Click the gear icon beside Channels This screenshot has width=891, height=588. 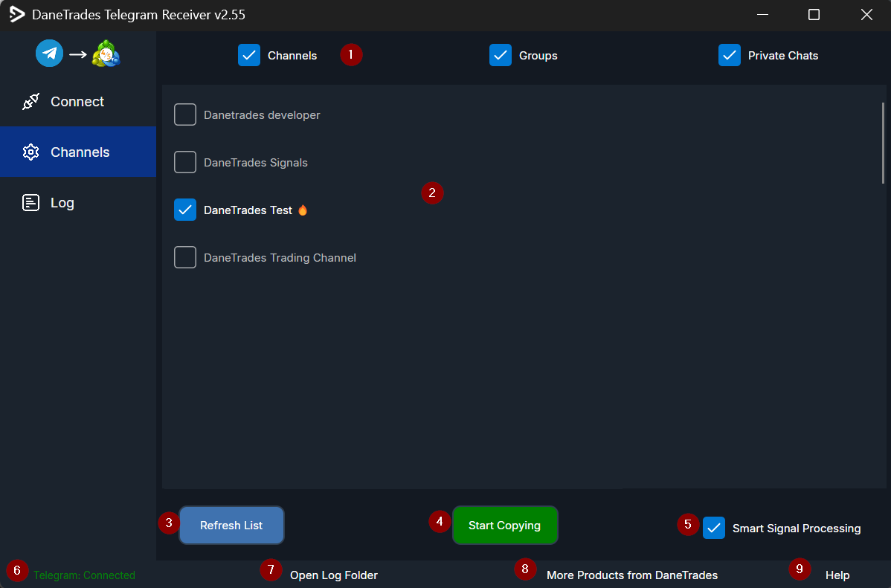point(30,152)
